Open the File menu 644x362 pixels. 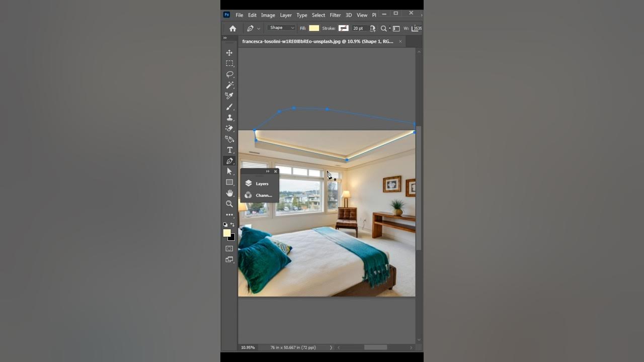tap(239, 15)
